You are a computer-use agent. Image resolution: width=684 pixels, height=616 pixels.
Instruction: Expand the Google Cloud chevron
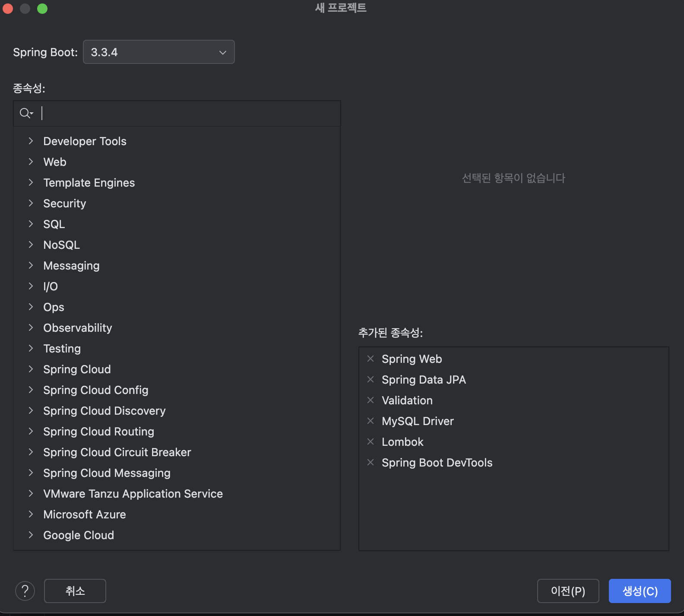pos(31,535)
